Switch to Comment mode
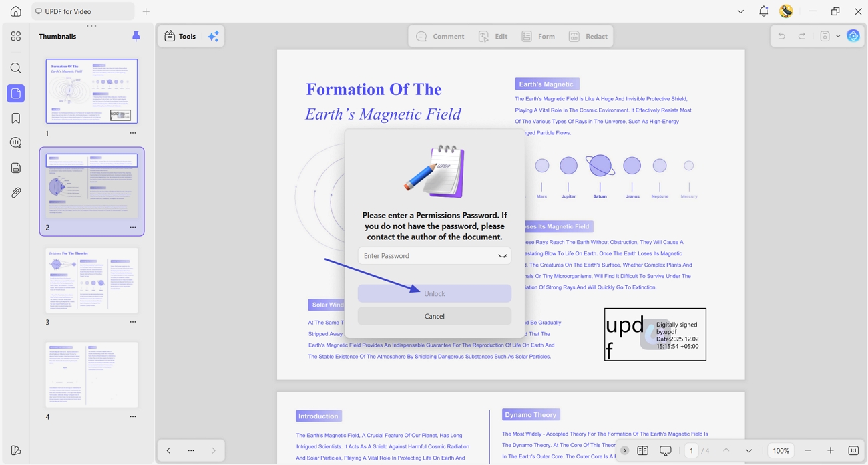 pos(440,37)
